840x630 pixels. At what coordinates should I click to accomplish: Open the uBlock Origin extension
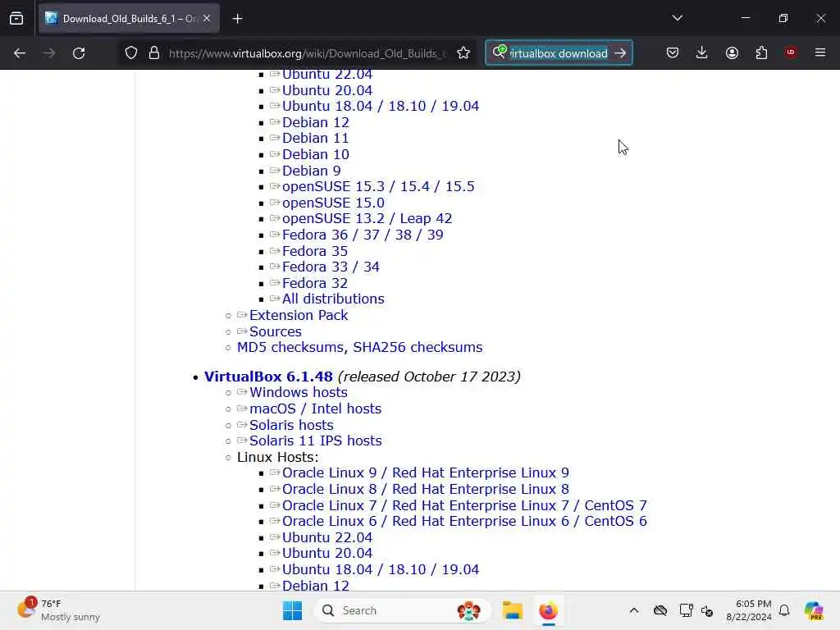point(791,52)
